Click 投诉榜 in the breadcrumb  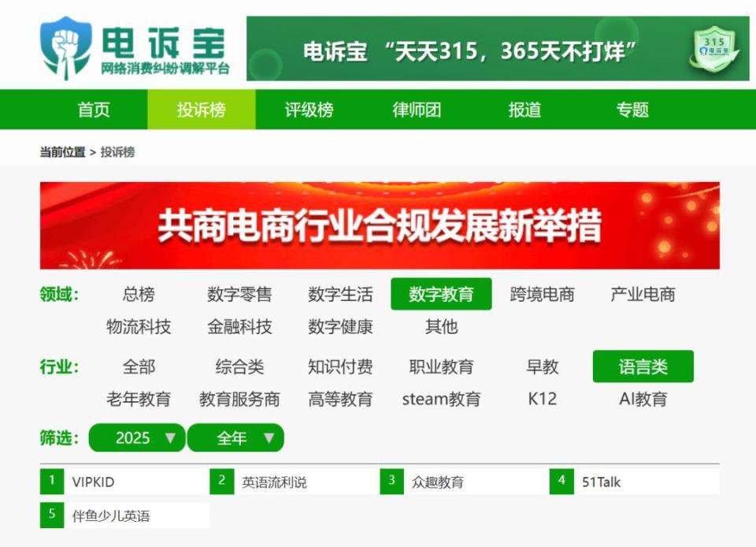pyautogui.click(x=117, y=152)
